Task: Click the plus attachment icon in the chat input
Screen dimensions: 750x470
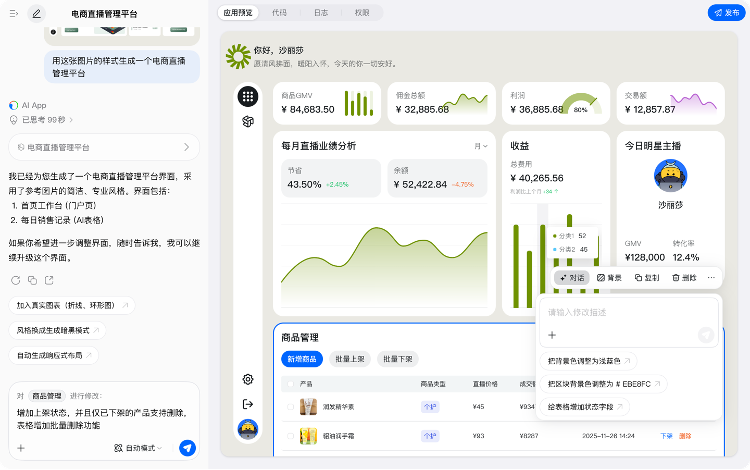Action: tap(21, 448)
